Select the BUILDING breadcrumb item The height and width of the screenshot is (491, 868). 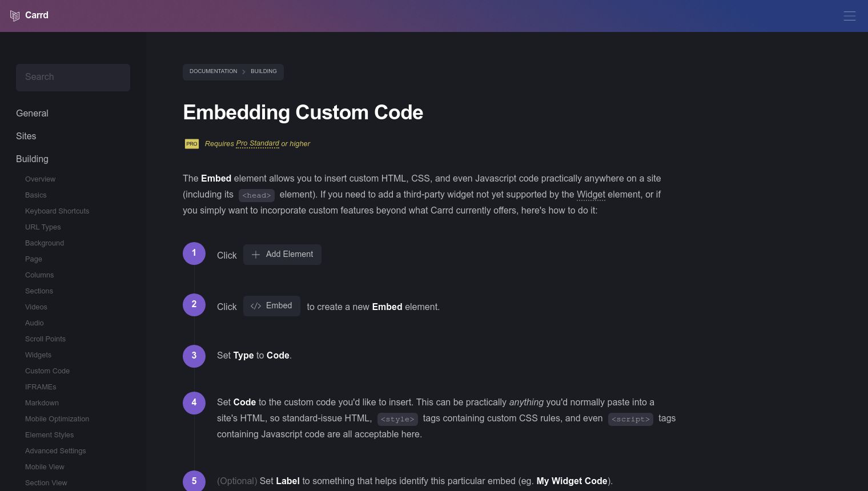click(x=263, y=71)
